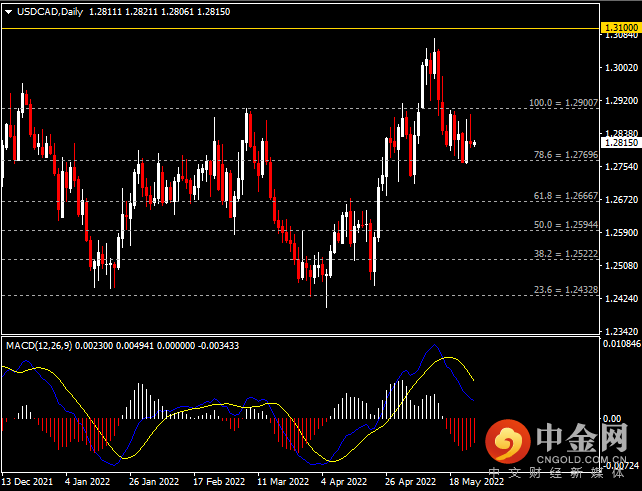Select the Fibonacci label 38.2 = 1.25222
Screen dimensions: 642x491
coord(566,254)
